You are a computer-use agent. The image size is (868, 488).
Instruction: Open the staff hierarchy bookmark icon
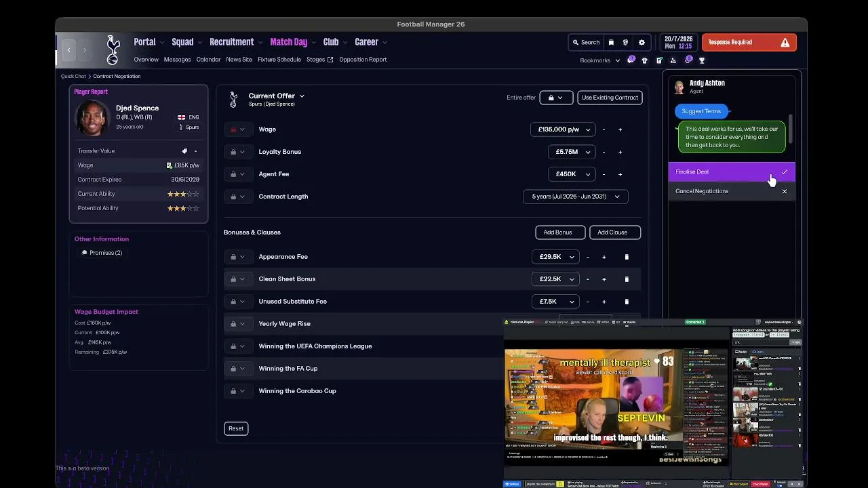click(x=673, y=60)
